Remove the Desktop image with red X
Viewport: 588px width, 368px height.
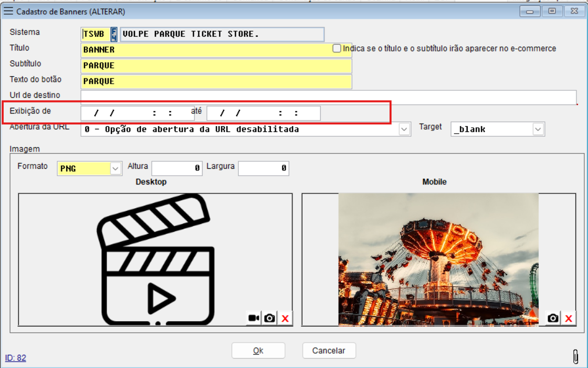click(x=285, y=318)
